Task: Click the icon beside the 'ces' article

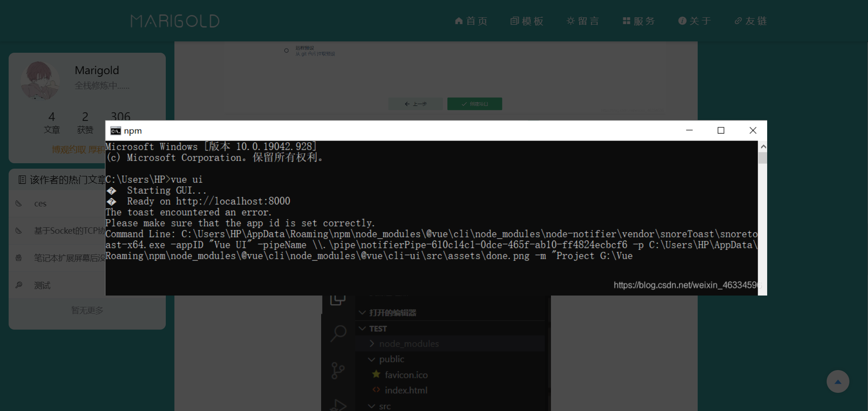Action: tap(19, 204)
